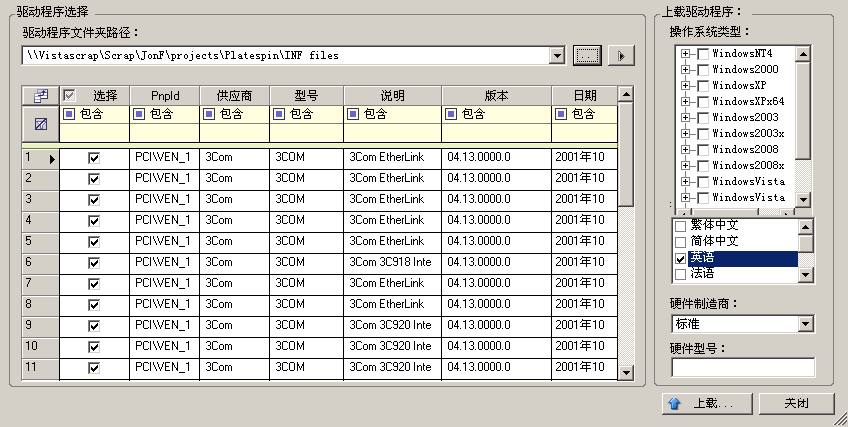Click '3Com 3C920 Inte' in row 9
848x427 pixels.
(x=390, y=325)
